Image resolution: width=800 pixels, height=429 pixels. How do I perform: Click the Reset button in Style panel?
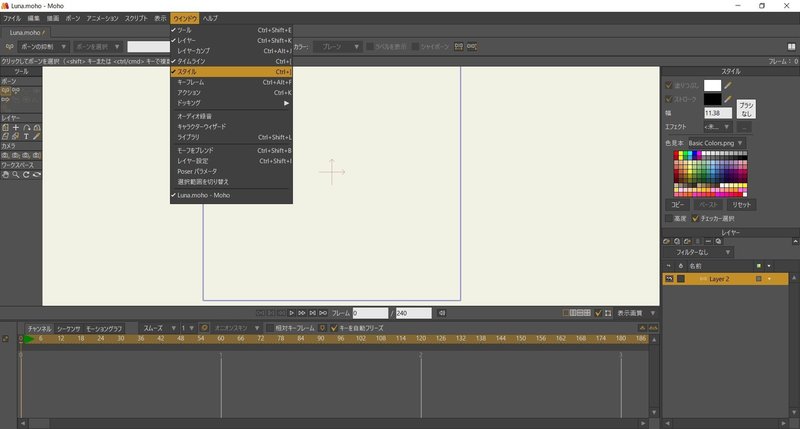tap(741, 205)
